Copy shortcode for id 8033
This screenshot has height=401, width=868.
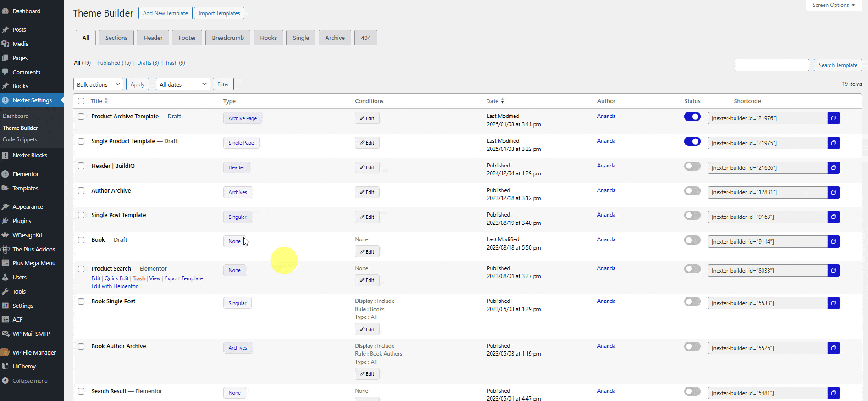834,271
